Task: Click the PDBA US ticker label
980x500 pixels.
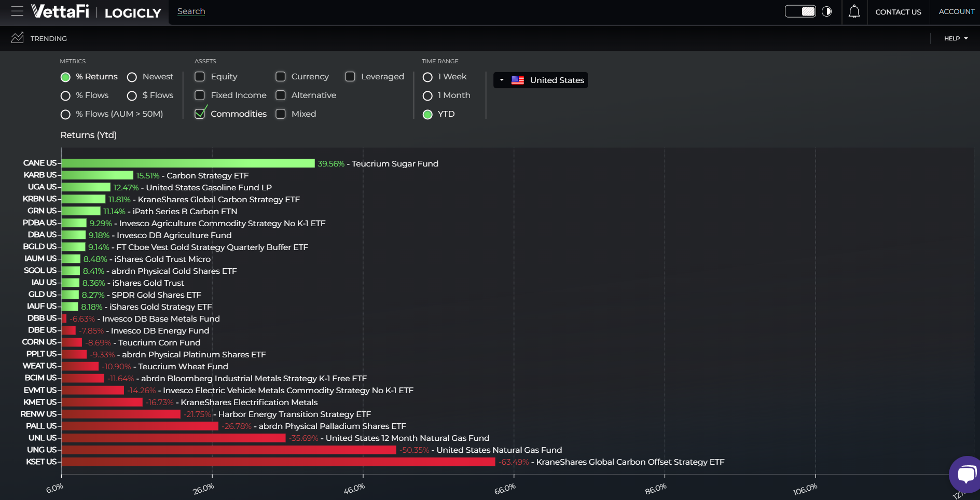Action: coord(39,223)
